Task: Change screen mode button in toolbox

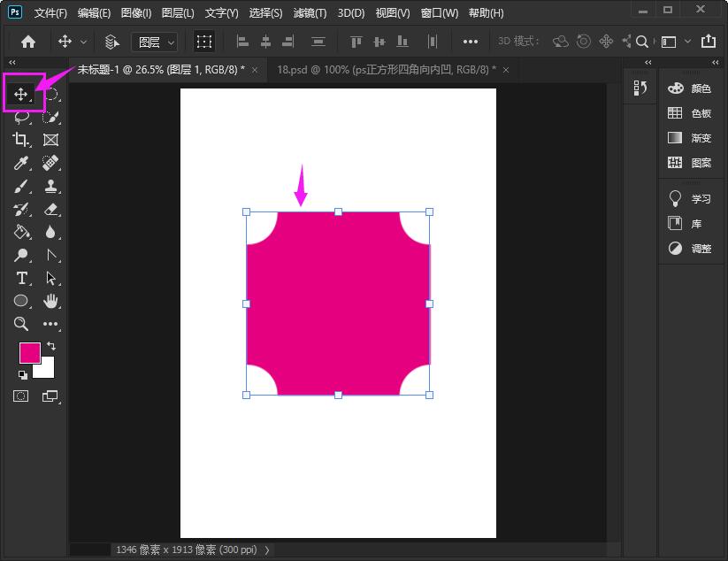Action: coord(50,396)
